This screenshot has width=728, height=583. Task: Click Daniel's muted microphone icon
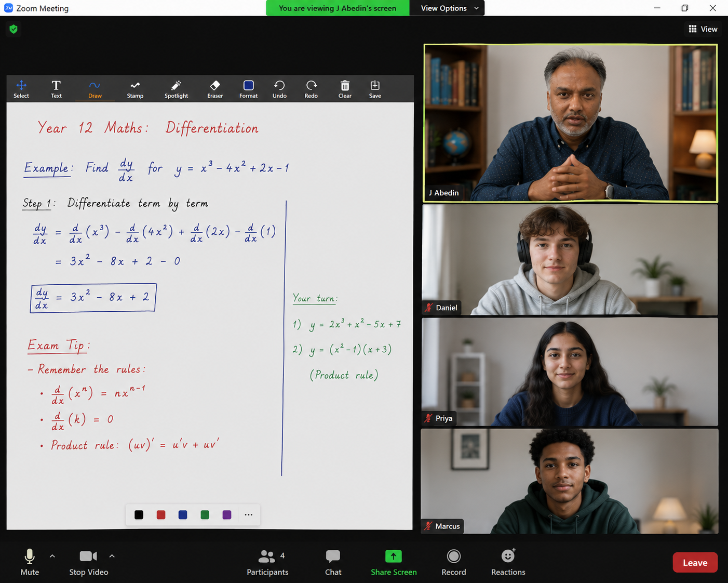click(x=429, y=308)
